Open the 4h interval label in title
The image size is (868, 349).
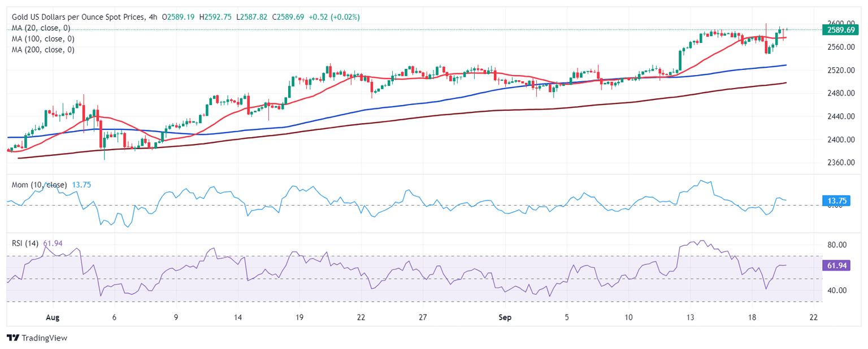(x=152, y=17)
